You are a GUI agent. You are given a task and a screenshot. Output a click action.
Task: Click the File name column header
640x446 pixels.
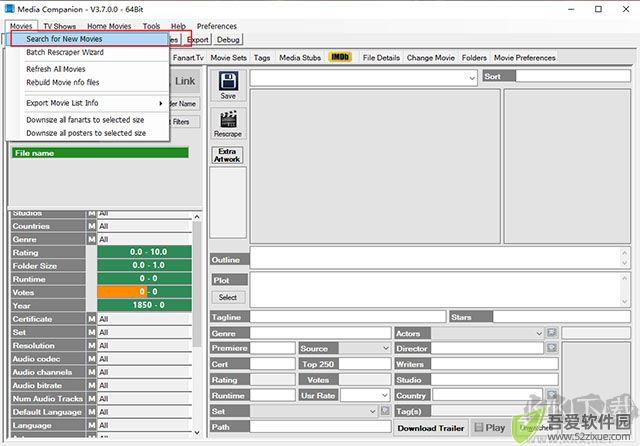tap(100, 153)
